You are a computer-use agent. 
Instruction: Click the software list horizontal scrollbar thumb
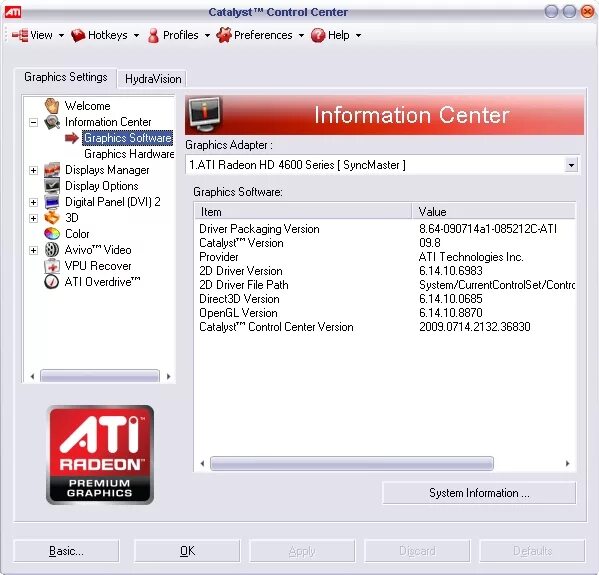pyautogui.click(x=352, y=463)
